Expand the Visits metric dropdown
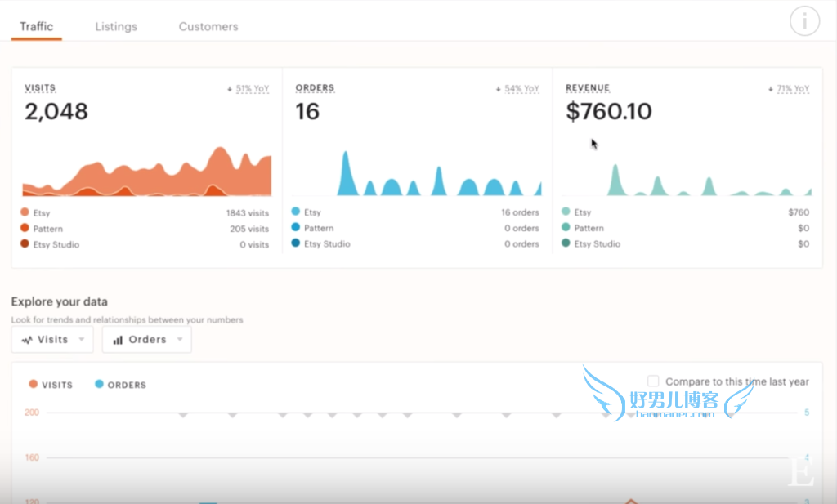Image resolution: width=837 pixels, height=504 pixels. coord(52,340)
